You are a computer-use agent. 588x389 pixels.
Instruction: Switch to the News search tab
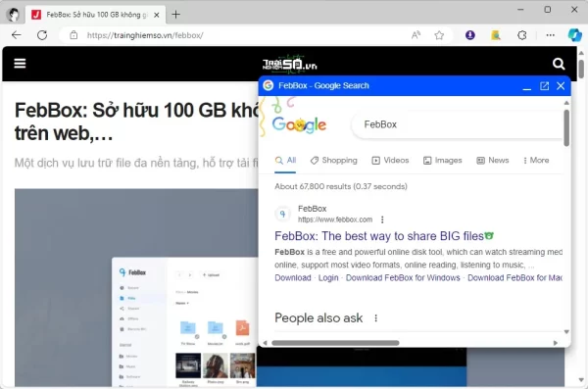(x=492, y=161)
